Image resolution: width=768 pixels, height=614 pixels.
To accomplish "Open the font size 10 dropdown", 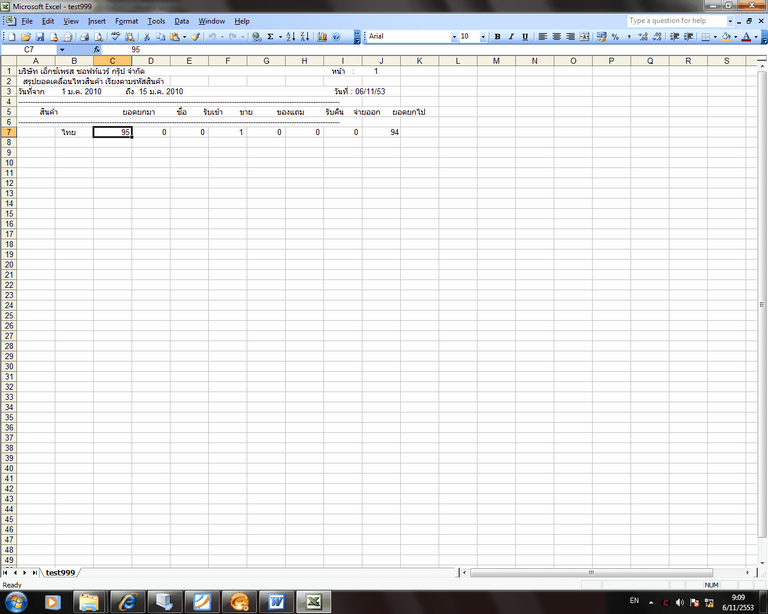I will [x=483, y=37].
